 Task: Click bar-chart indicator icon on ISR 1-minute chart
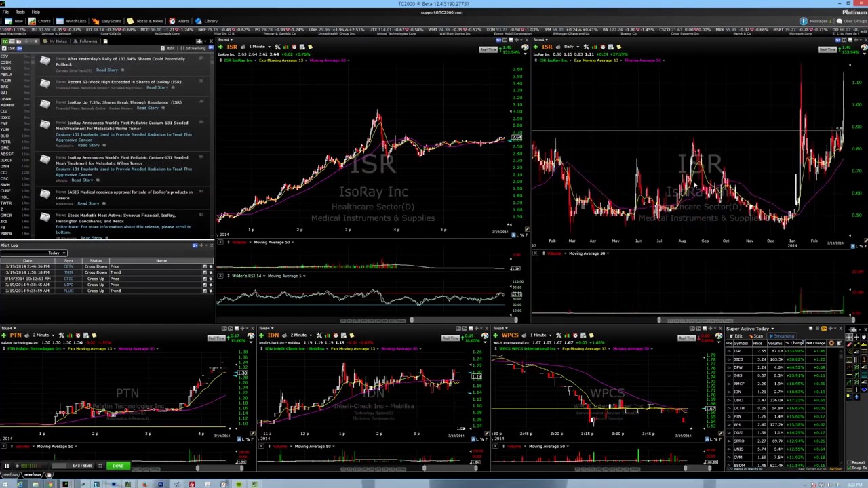click(x=286, y=47)
